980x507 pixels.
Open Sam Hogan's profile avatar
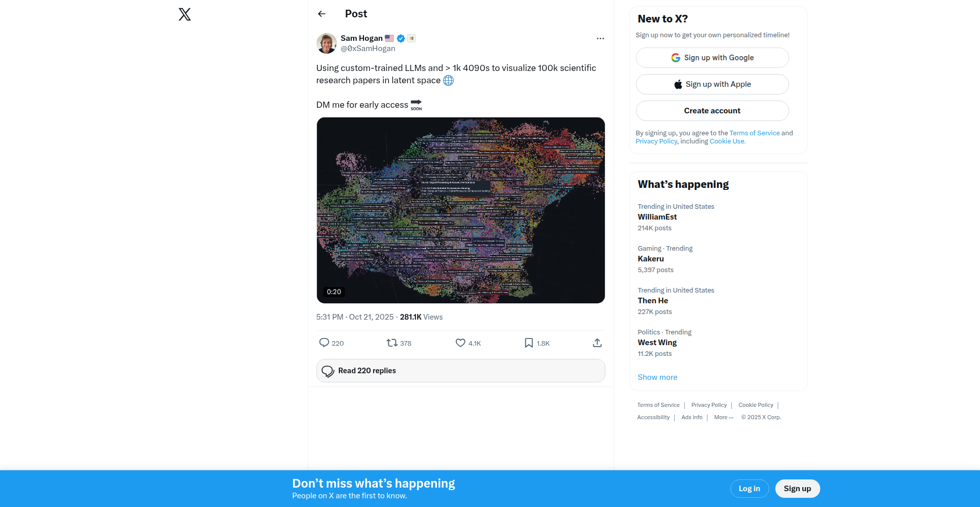tap(327, 43)
